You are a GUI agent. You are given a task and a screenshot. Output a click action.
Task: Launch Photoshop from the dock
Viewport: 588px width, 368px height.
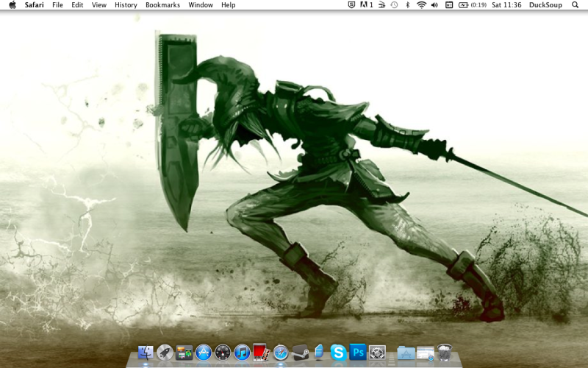[358, 353]
